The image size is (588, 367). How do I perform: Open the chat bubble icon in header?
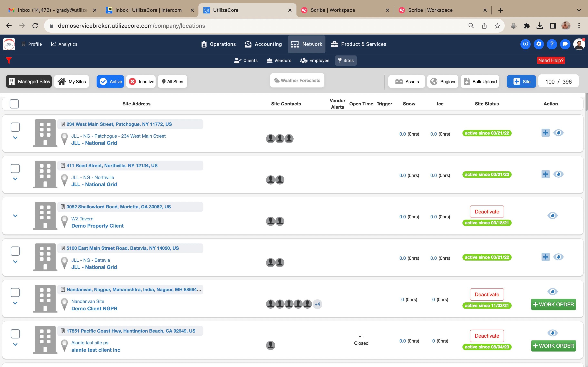[x=565, y=44]
